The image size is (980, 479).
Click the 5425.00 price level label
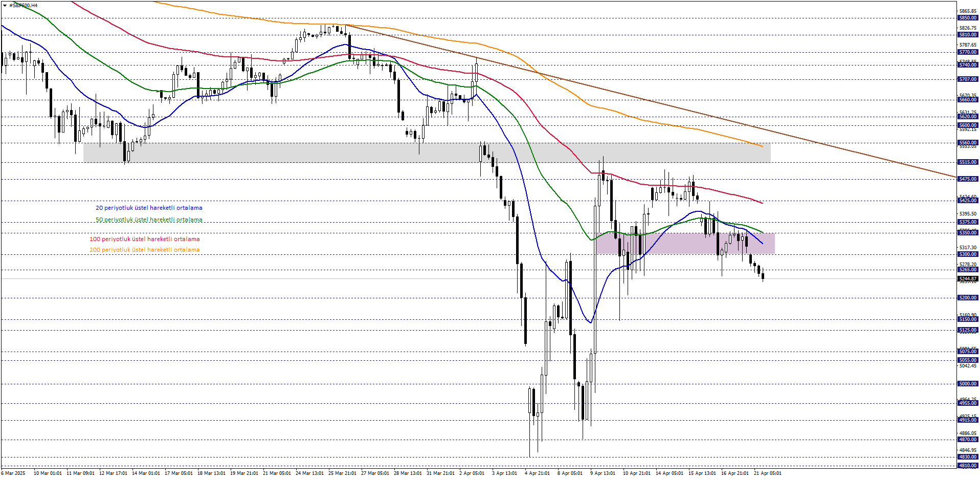pyautogui.click(x=968, y=201)
